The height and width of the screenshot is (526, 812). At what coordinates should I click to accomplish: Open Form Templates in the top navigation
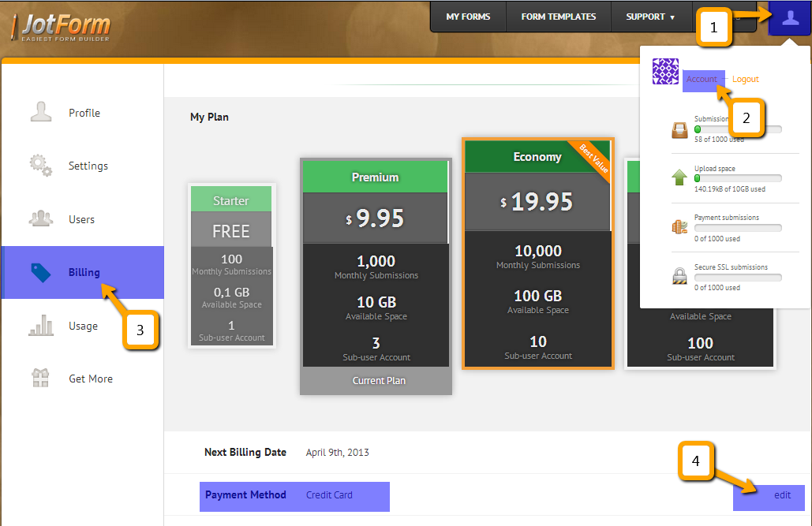558,17
